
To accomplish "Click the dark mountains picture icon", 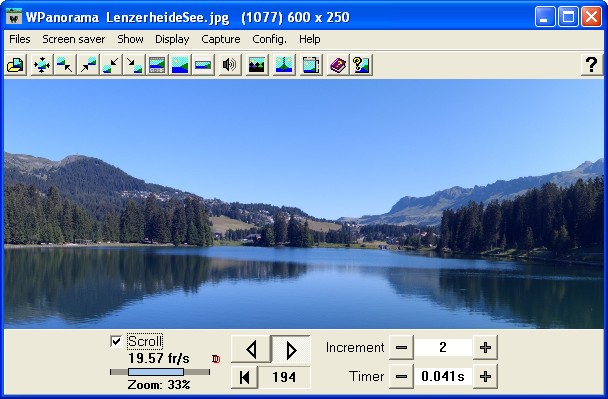I will click(x=257, y=65).
